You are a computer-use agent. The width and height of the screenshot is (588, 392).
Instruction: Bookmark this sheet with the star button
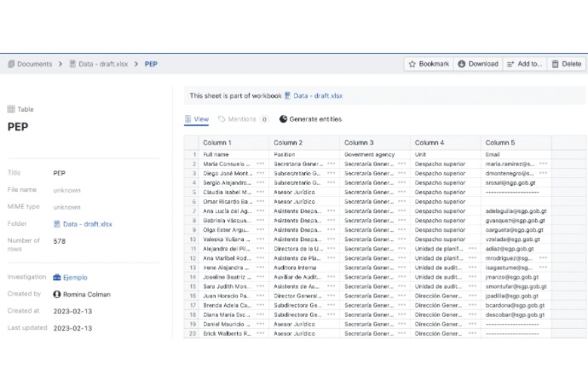(x=429, y=64)
